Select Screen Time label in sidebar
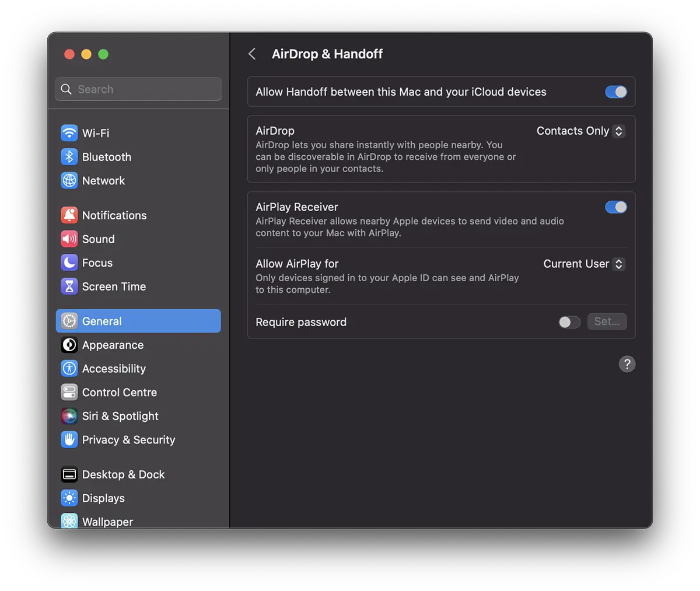 coord(114,286)
